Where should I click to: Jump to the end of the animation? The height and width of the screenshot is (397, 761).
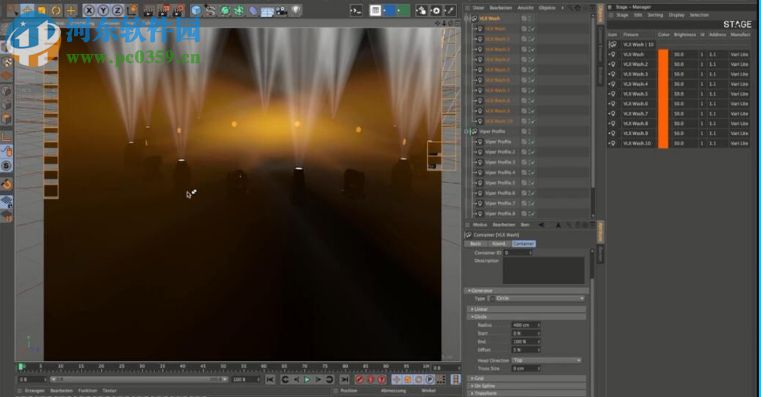(x=344, y=380)
